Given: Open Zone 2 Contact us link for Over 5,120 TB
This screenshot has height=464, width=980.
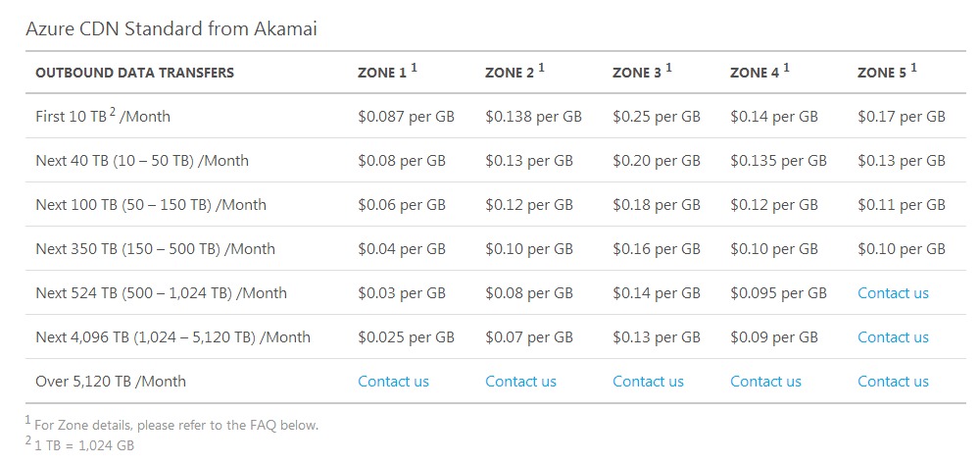Looking at the screenshot, I should click(x=520, y=382).
